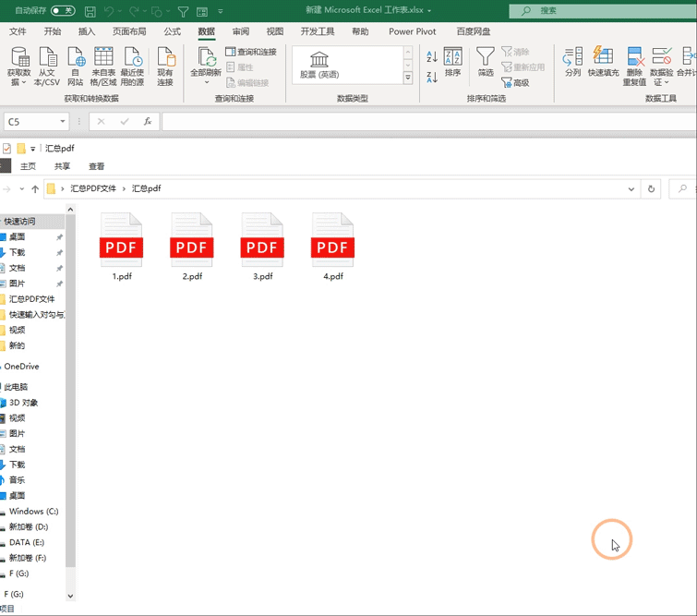Click the 现有连接 icon
Screen dimensions: 697x616
pyautogui.click(x=165, y=66)
